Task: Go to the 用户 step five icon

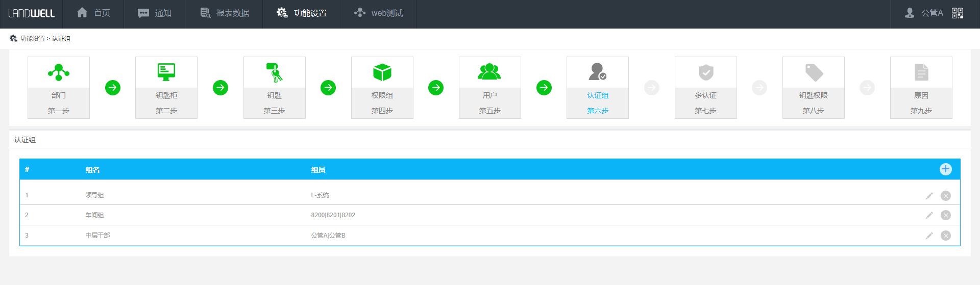Action: pyautogui.click(x=489, y=73)
